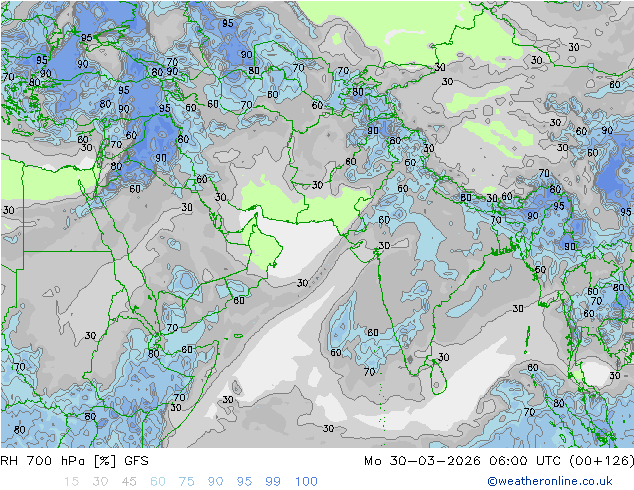This screenshot has width=634, height=490.
Task: Click the 30 contour label beside Sri Lanka
Action: [x=444, y=357]
